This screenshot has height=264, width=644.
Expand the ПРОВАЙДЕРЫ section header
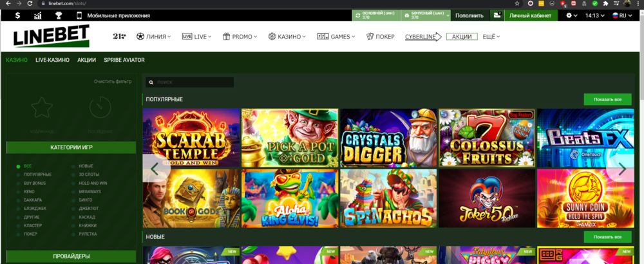click(71, 256)
